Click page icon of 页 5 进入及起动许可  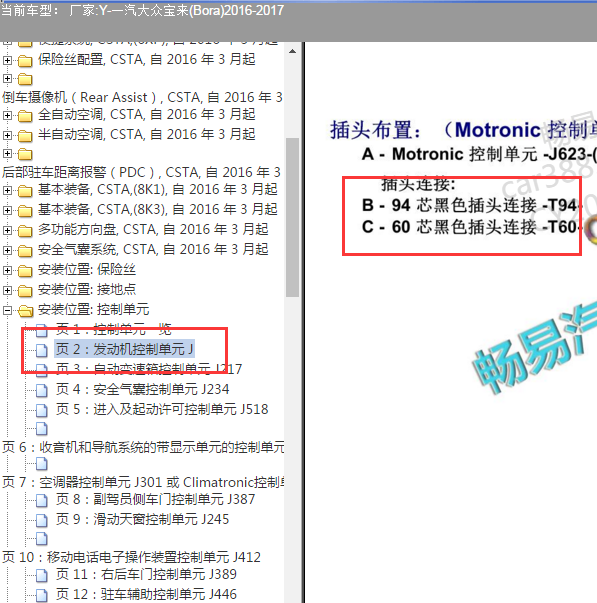click(42, 410)
